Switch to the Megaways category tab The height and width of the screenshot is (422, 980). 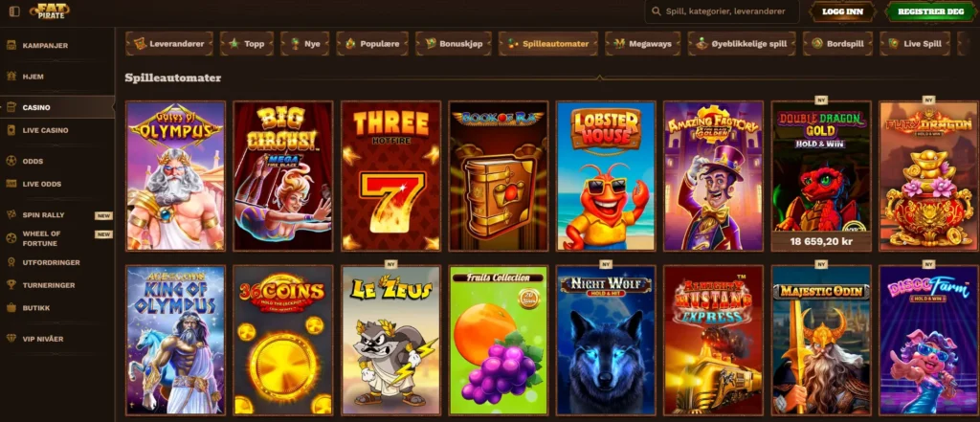pos(643,44)
